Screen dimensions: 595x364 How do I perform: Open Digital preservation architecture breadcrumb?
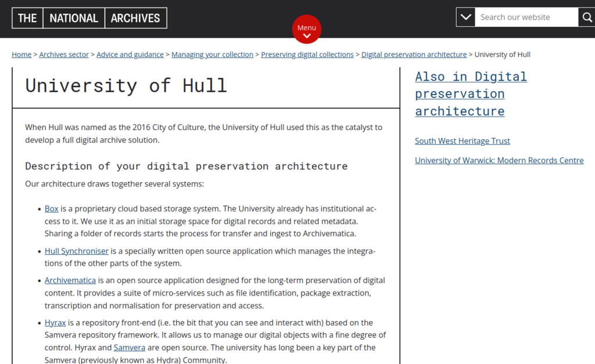[x=414, y=54]
